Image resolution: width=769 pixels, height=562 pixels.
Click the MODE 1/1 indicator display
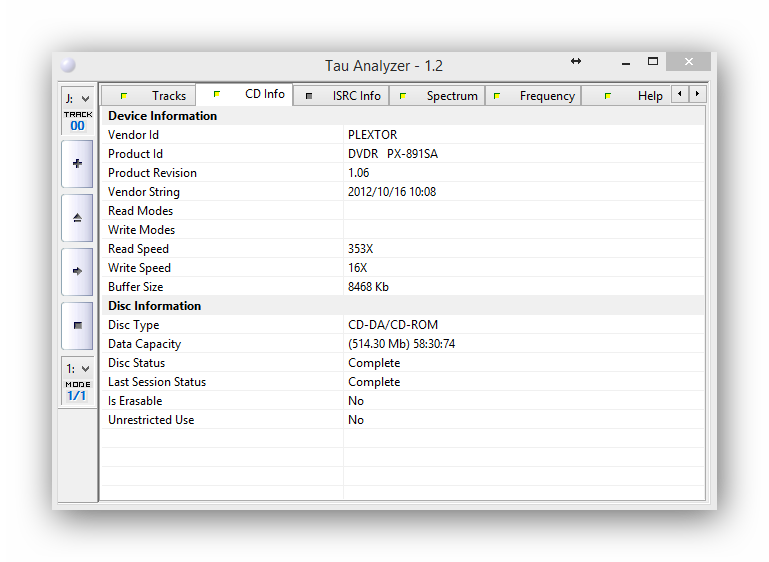(x=77, y=391)
